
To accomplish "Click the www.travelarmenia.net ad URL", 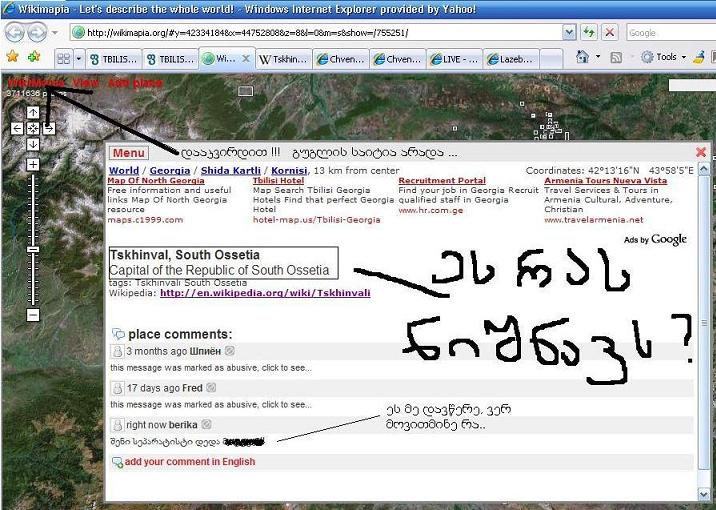I will pyautogui.click(x=594, y=220).
